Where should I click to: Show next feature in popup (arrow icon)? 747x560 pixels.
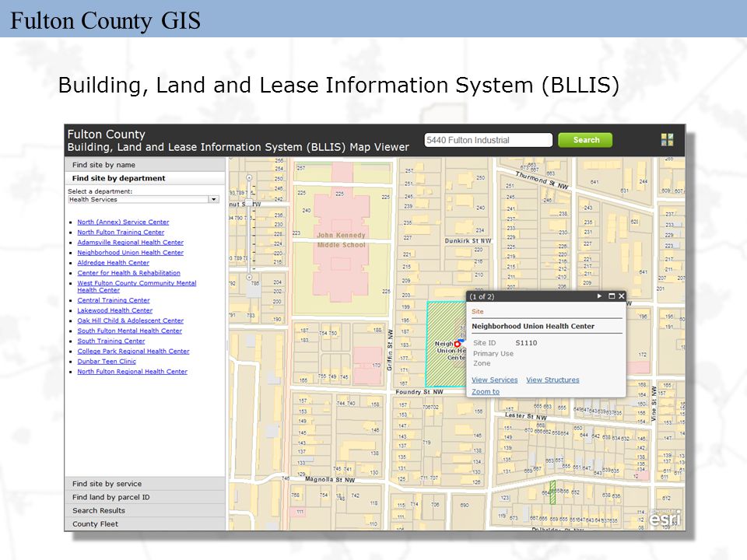599,296
